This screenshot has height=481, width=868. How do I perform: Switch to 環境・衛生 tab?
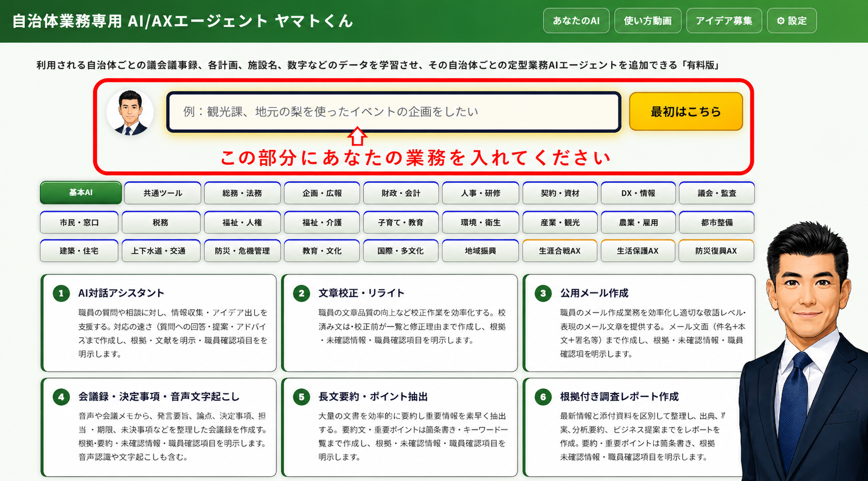pyautogui.click(x=481, y=222)
